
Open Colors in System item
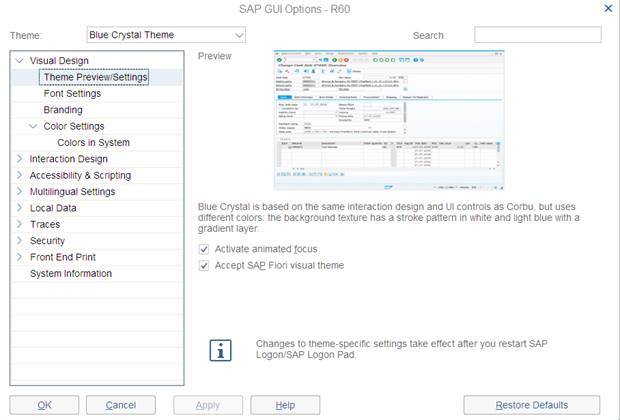point(93,143)
